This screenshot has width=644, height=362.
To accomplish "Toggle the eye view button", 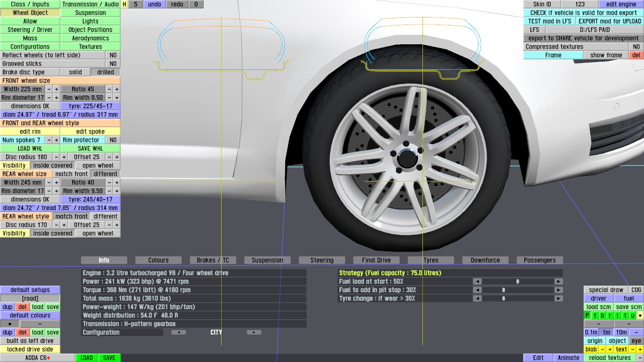I will [636, 341].
